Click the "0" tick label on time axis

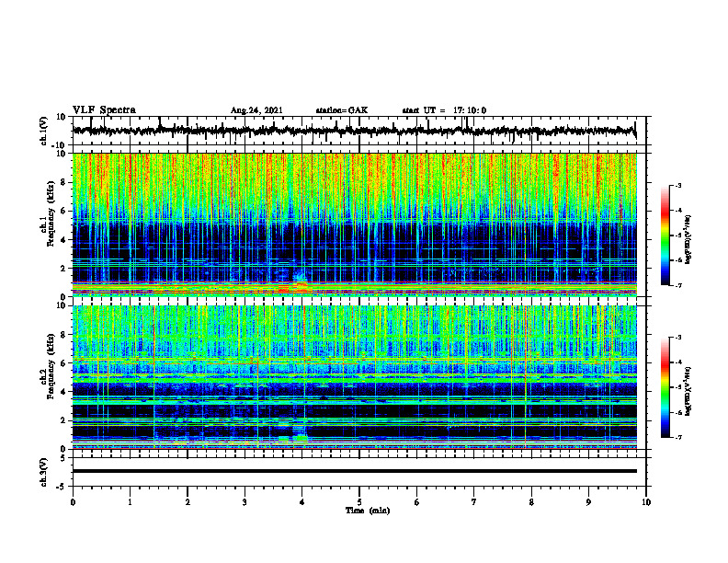point(73,502)
